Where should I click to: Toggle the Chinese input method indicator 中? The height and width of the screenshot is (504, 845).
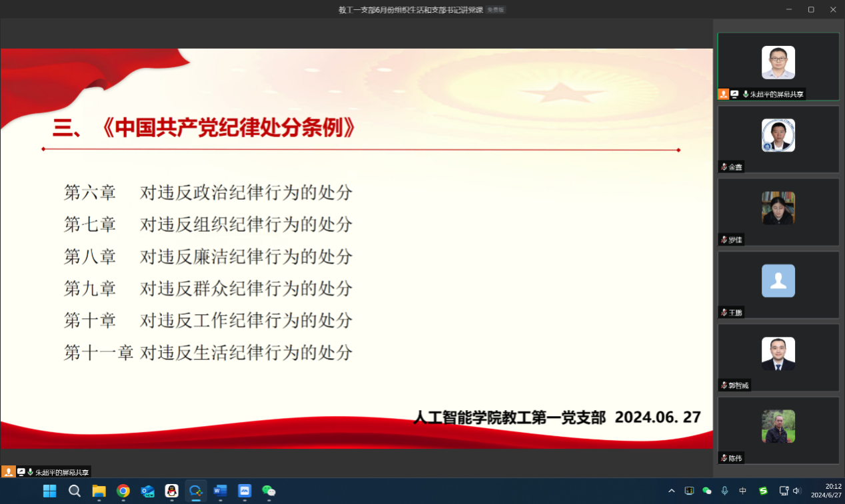click(743, 491)
